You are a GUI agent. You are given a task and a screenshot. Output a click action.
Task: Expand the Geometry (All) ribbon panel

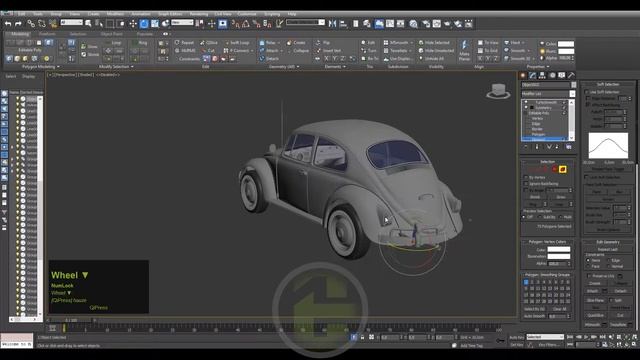coord(284,67)
